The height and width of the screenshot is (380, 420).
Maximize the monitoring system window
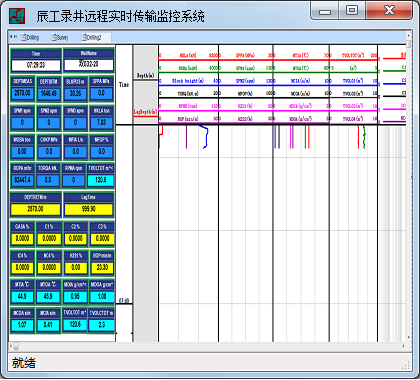pyautogui.click(x=351, y=10)
